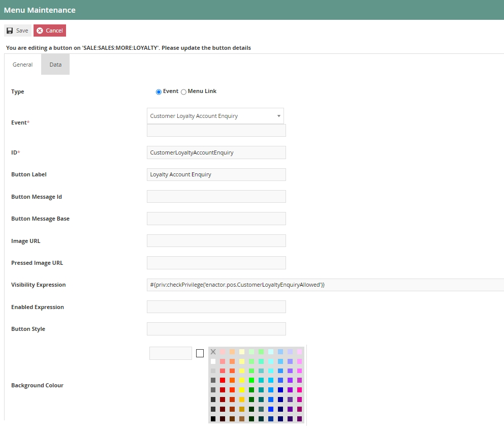Click the X icon on Cancel button
The height and width of the screenshot is (429, 504).
pos(39,30)
